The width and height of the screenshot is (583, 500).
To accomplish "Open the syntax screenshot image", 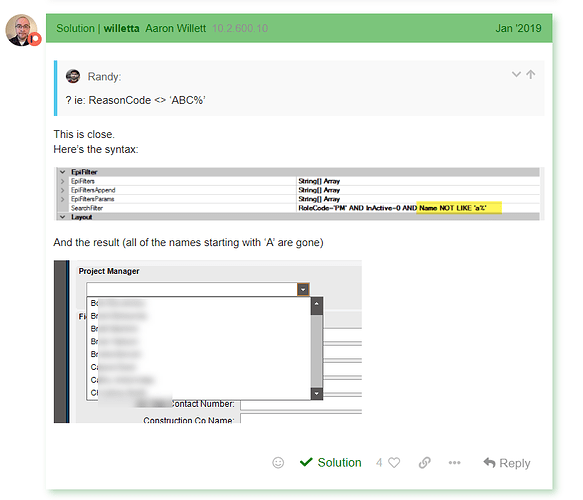I will click(x=299, y=194).
